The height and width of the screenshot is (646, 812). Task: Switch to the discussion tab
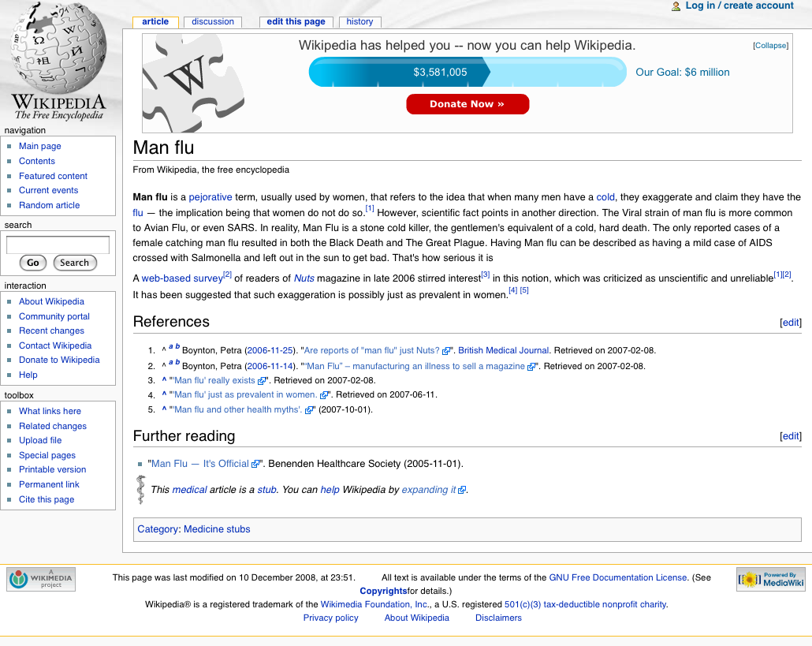[213, 22]
